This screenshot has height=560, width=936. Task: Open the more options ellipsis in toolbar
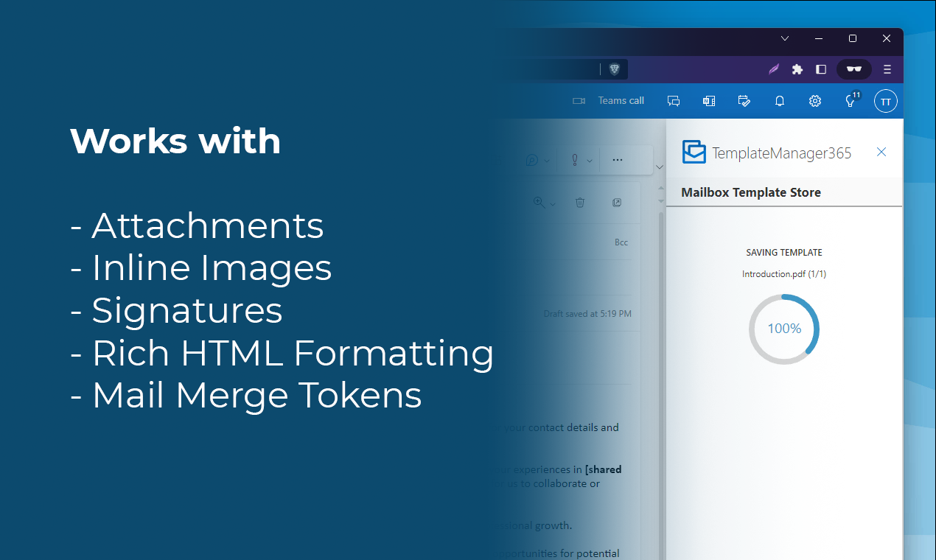618,160
